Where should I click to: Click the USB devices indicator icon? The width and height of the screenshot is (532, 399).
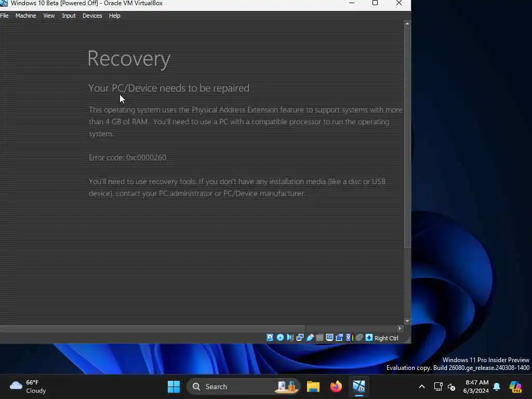click(x=310, y=337)
